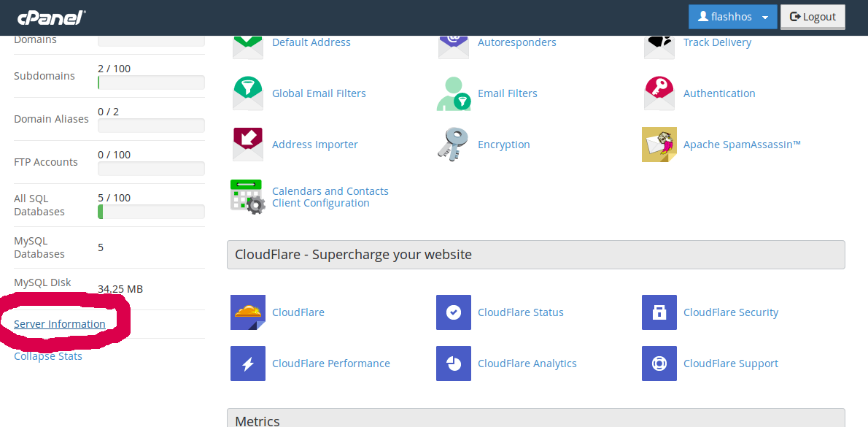Log out using the Logout button
Image resolution: width=868 pixels, height=427 pixels.
click(813, 17)
